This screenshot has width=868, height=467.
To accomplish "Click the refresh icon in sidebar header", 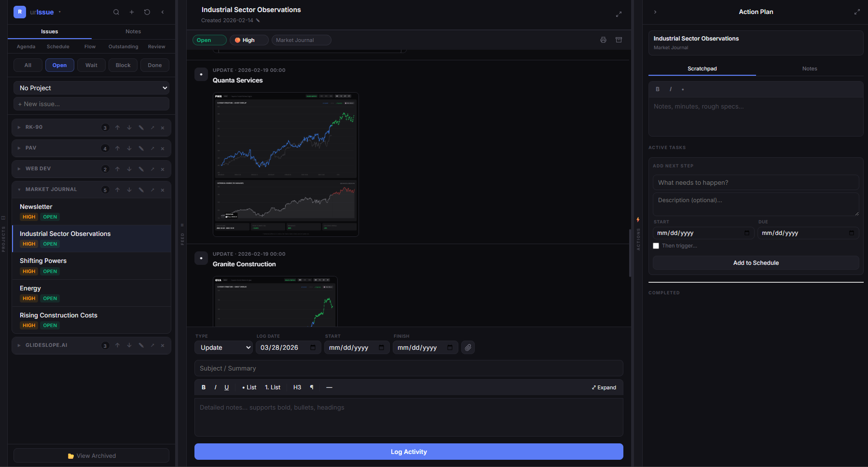I will click(147, 12).
